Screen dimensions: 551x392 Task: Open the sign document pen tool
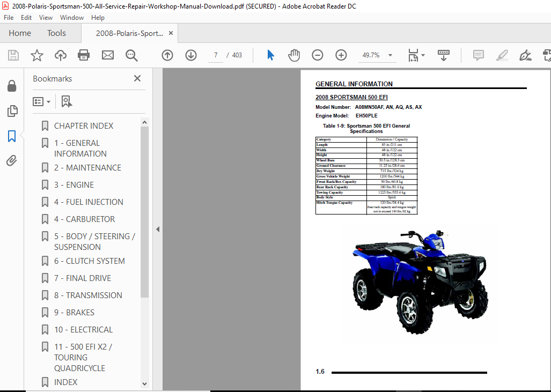click(525, 55)
